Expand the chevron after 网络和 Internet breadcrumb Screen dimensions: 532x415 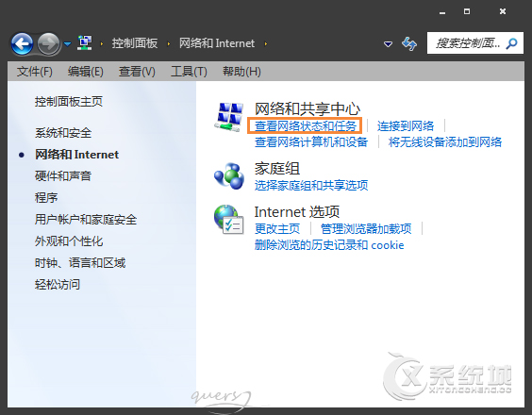[x=266, y=43]
